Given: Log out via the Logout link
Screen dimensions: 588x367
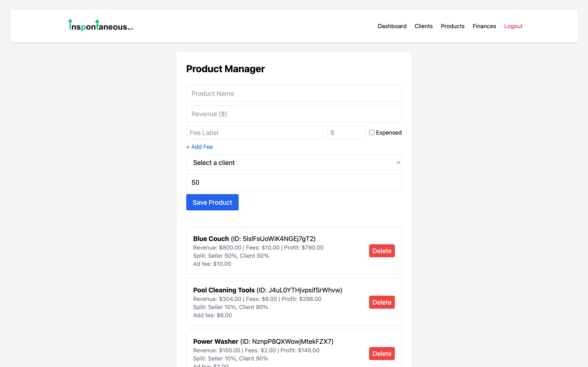Looking at the screenshot, I should click(513, 26).
